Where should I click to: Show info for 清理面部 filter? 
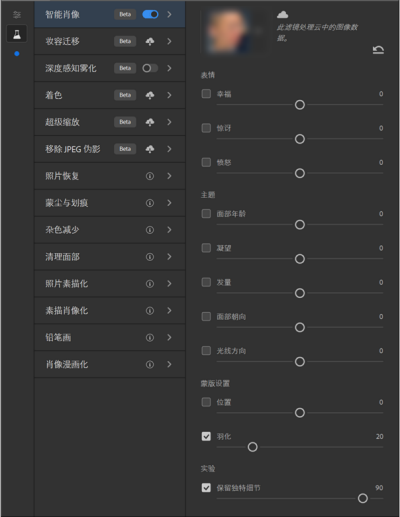[x=150, y=257]
